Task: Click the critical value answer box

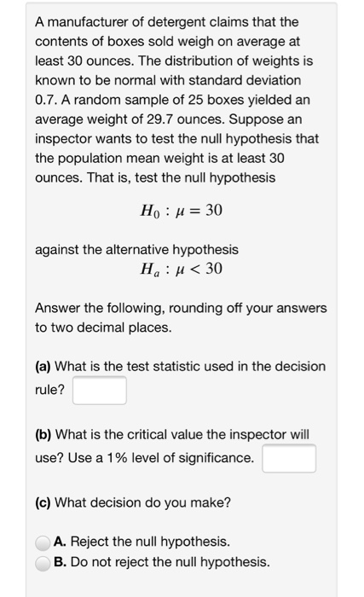Action: point(289,459)
